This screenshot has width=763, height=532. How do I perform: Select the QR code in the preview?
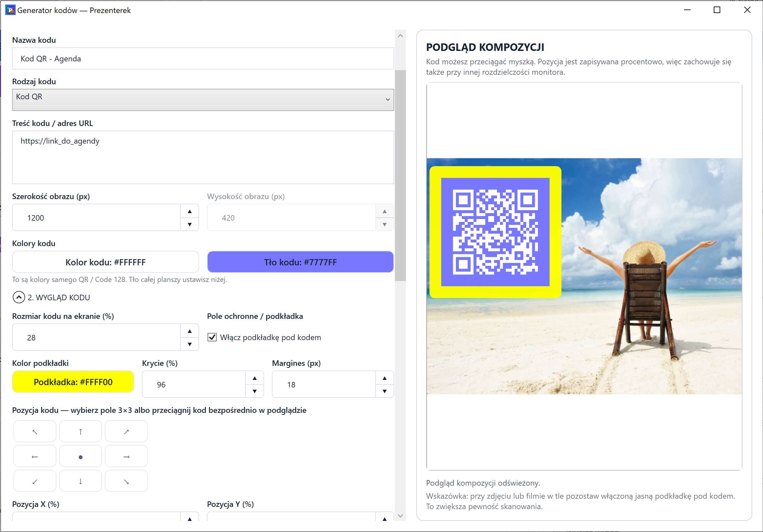[495, 232]
